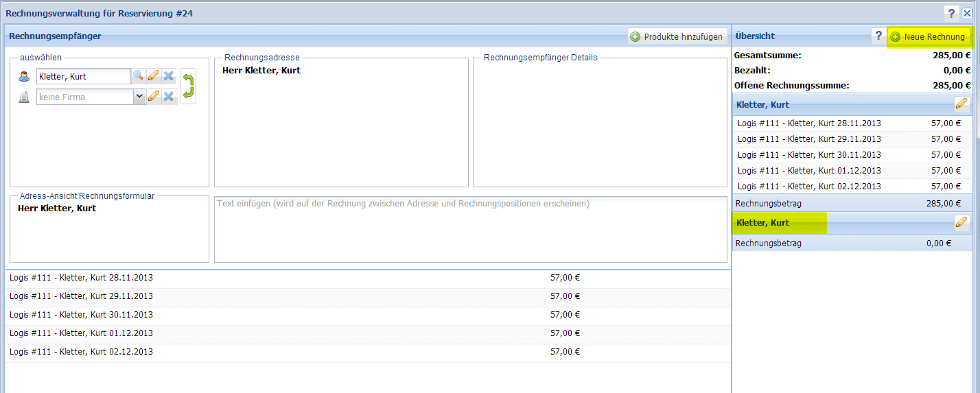Viewport: 980px width, 393px height.
Task: Click the guest name field Kletter, Kurt
Action: 83,76
